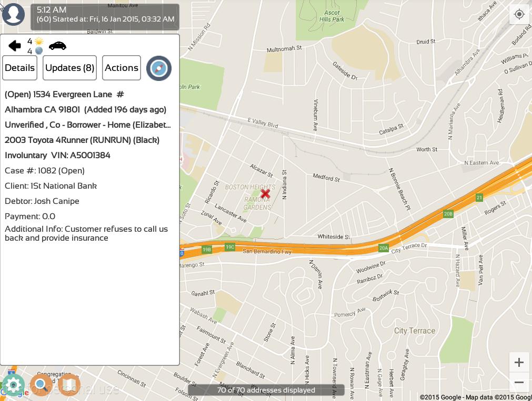Open the settings gear icon
The width and height of the screenshot is (532, 401).
click(x=13, y=385)
